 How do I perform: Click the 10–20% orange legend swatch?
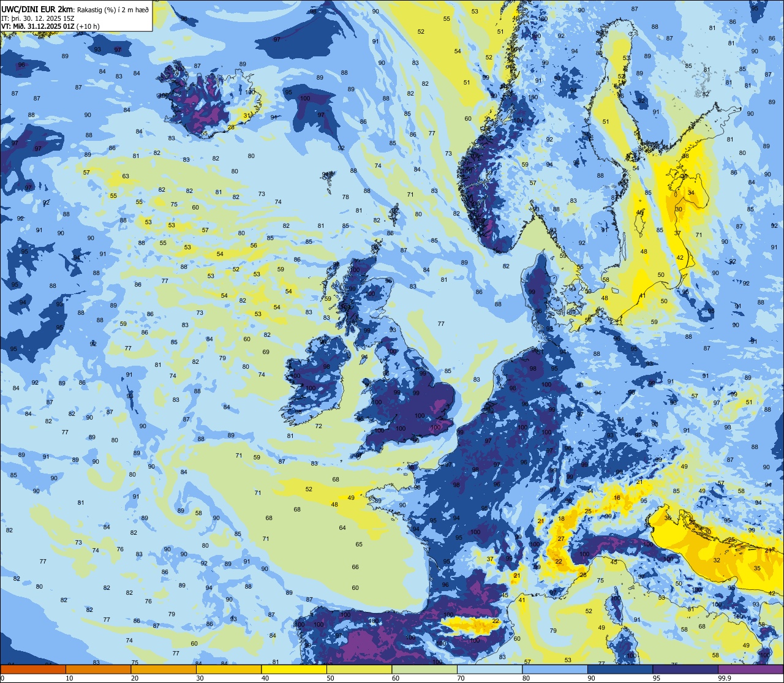98,669
